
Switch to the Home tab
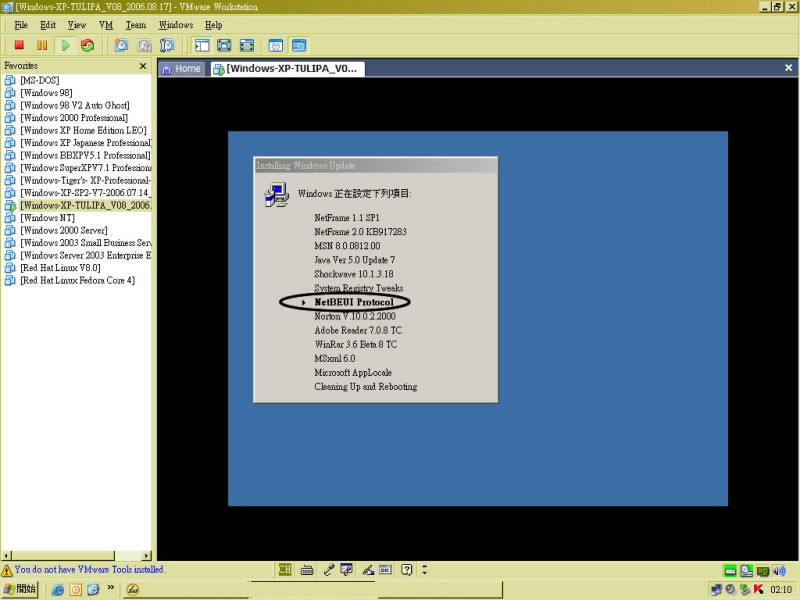(x=181, y=69)
